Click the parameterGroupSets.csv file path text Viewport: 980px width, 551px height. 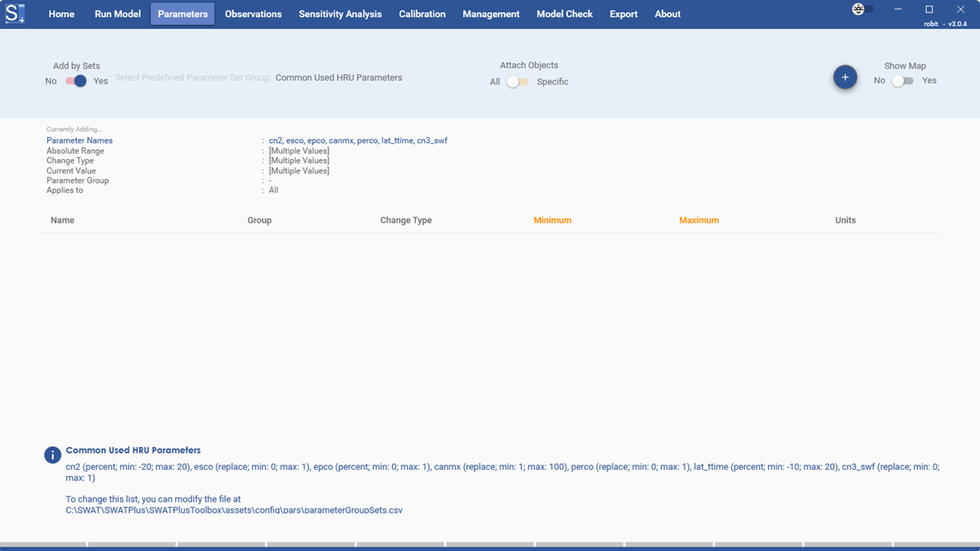coord(234,510)
